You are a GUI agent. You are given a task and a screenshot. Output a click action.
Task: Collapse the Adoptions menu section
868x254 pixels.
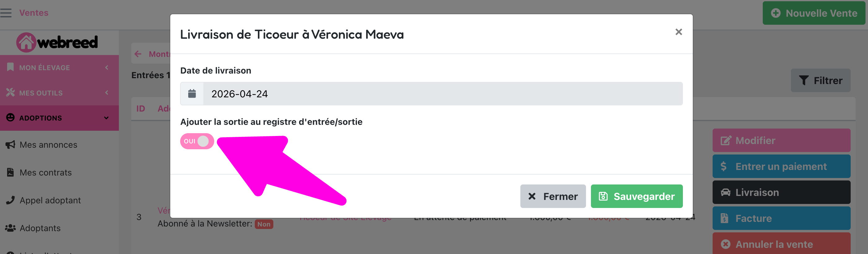click(59, 118)
